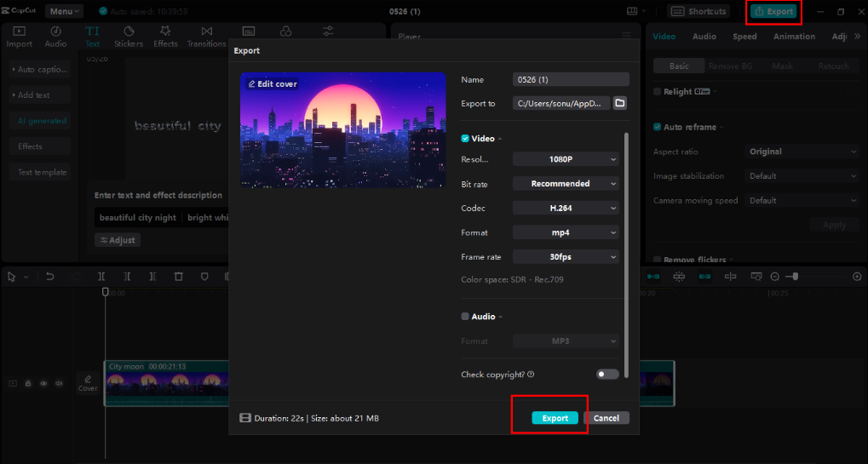This screenshot has width=868, height=464.
Task: Lock the video track
Action: tap(27, 383)
